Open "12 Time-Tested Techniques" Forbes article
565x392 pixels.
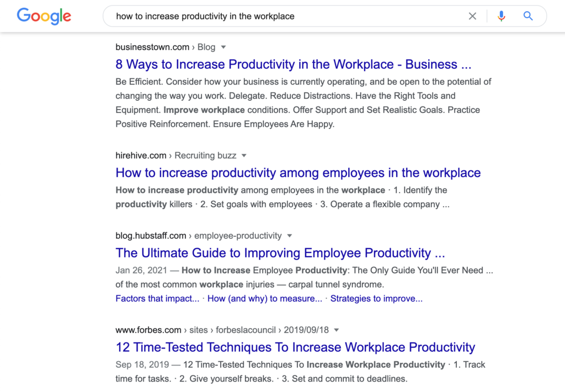295,347
